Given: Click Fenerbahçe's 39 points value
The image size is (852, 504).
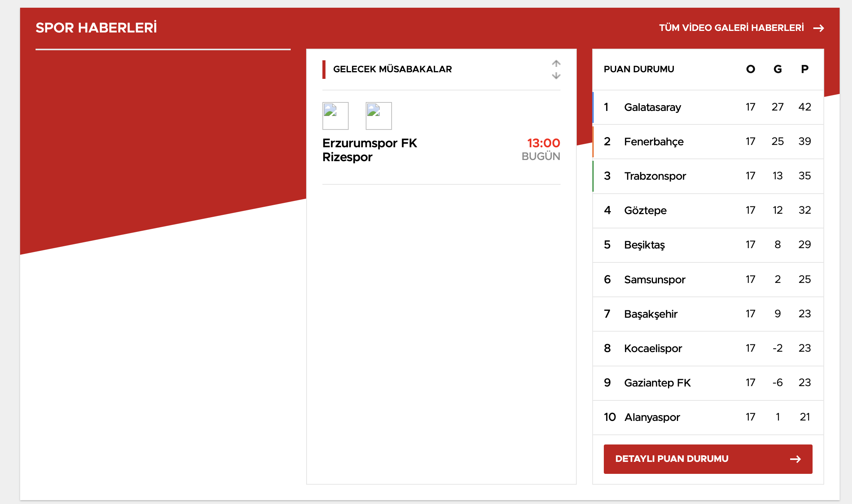Looking at the screenshot, I should (804, 141).
